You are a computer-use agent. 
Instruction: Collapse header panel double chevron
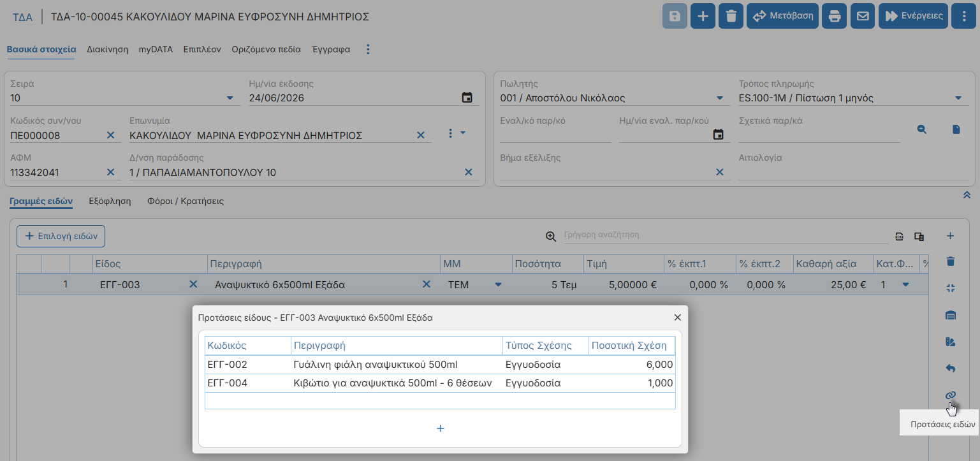(x=967, y=194)
